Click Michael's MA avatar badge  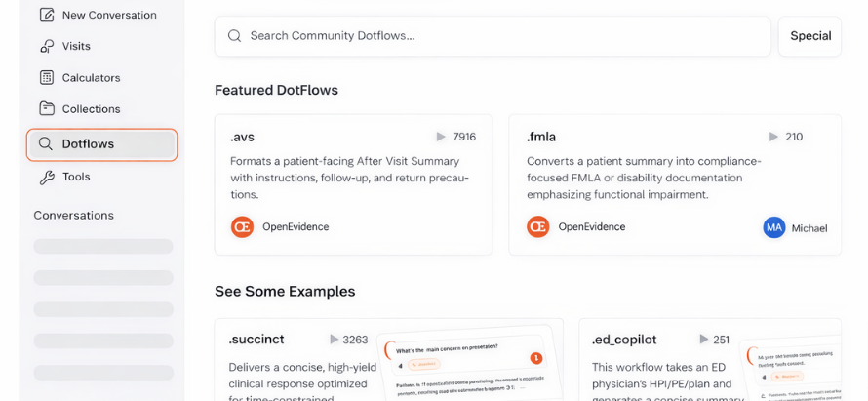pos(774,227)
